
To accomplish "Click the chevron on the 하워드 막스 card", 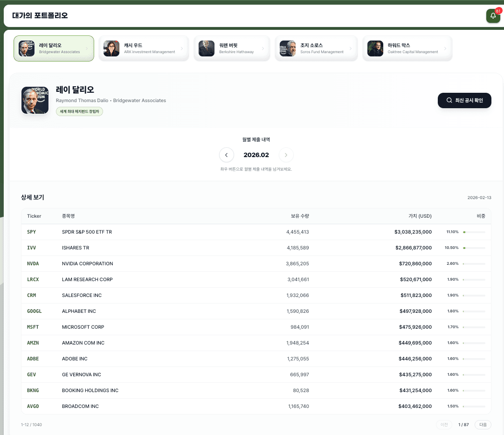I will pos(445,48).
